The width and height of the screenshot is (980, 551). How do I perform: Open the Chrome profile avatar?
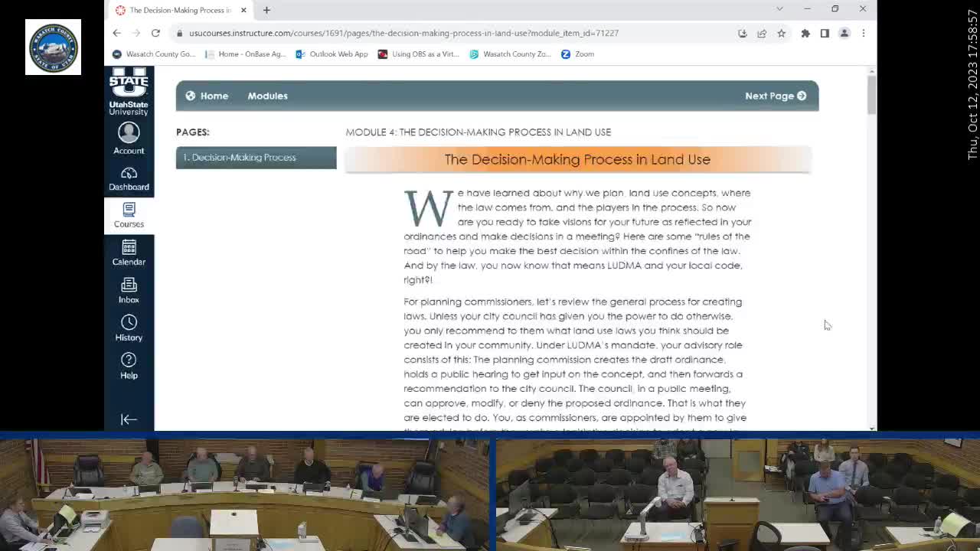(844, 33)
